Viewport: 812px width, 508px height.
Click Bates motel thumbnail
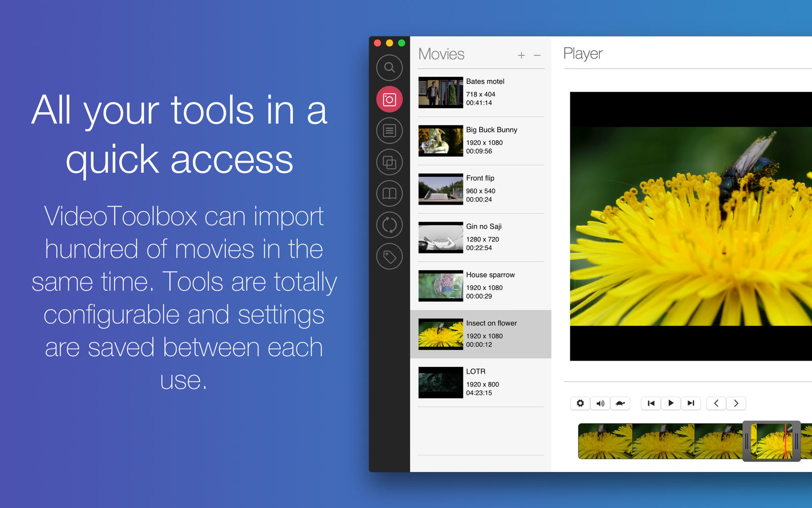tap(441, 92)
